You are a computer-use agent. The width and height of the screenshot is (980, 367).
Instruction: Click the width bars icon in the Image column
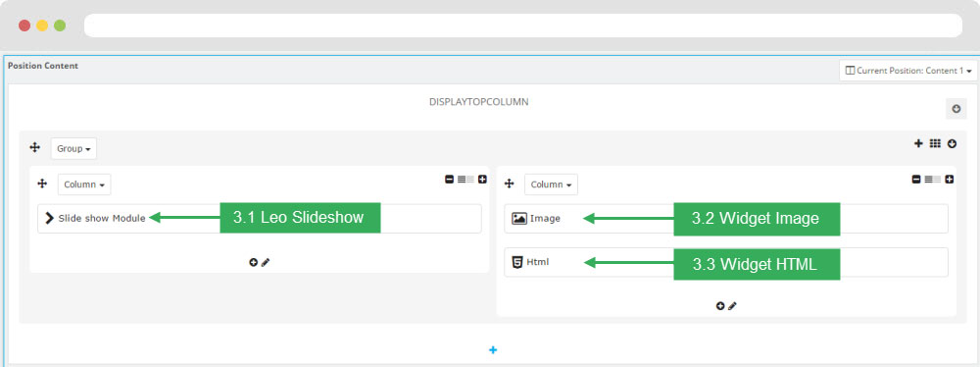(x=933, y=180)
